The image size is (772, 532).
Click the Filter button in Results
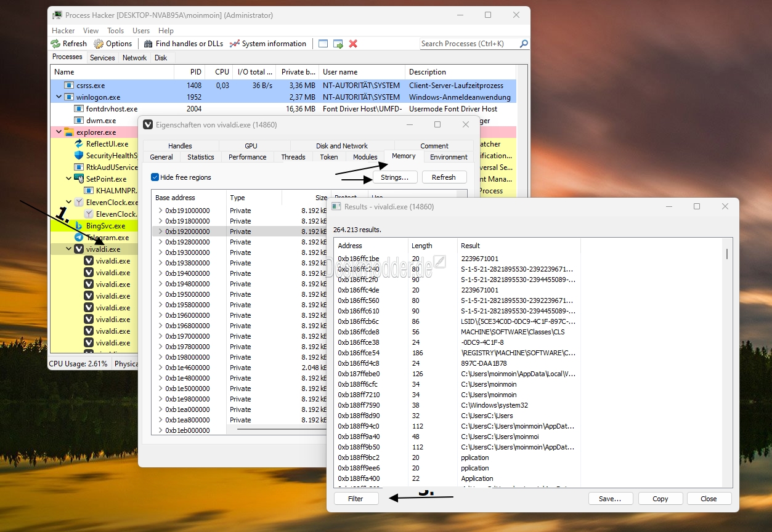coord(356,499)
